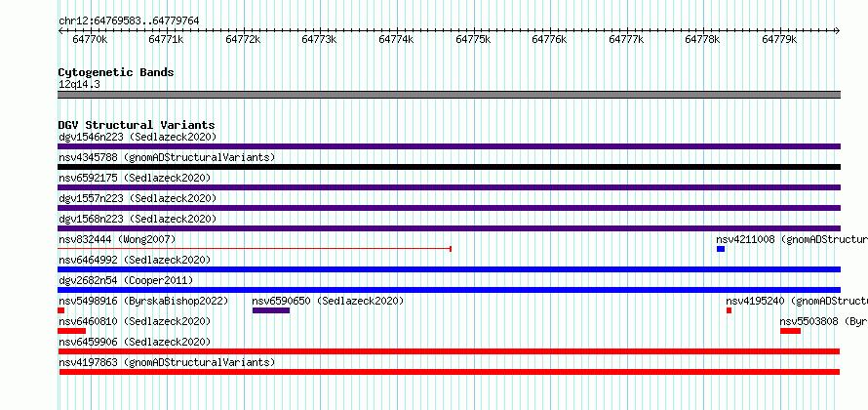Select the blue dgv2682n54 variant bar

tap(449, 290)
